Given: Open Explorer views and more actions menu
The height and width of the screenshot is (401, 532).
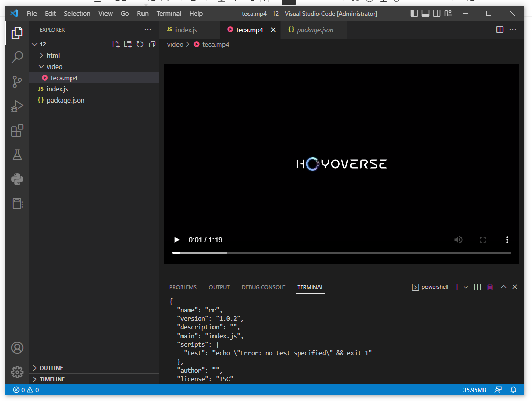Looking at the screenshot, I should pyautogui.click(x=148, y=30).
